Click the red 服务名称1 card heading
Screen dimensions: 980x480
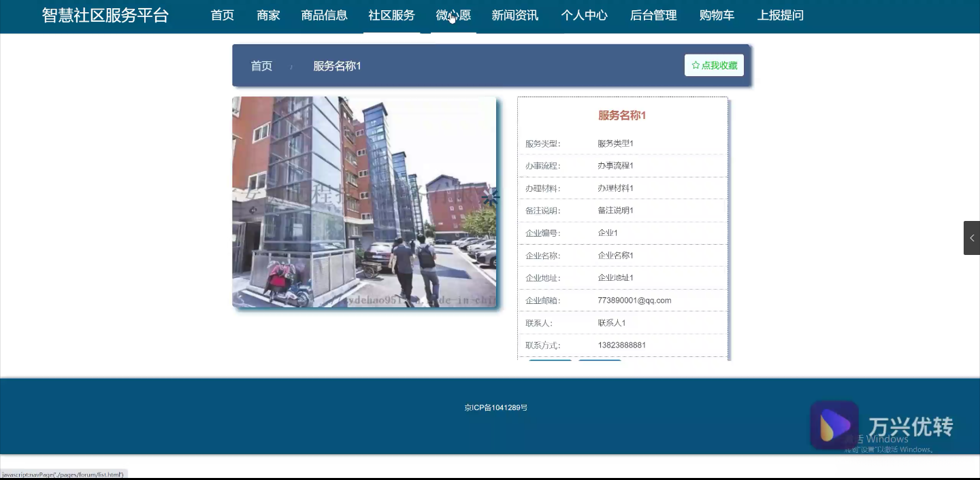(622, 116)
